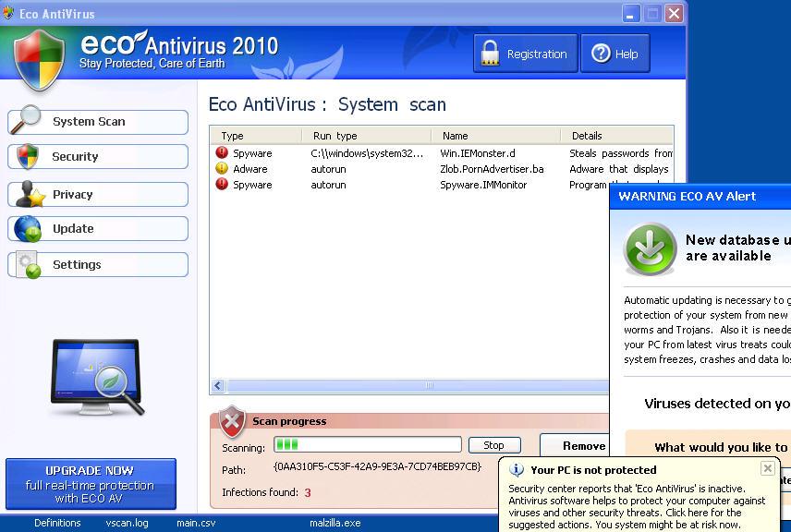Viewport: 791px width, 532px height.
Task: Click the large shield logo in the header
Action: tap(40, 59)
